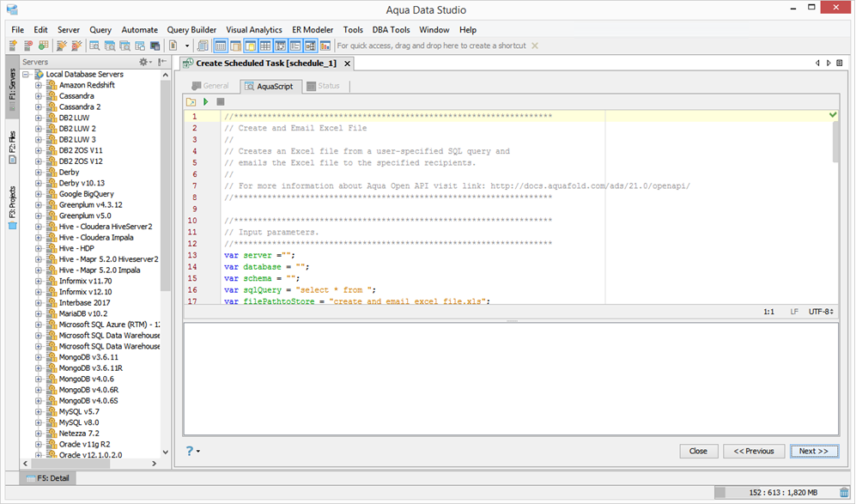
Task: Switch to the General tab
Action: pyautogui.click(x=210, y=86)
